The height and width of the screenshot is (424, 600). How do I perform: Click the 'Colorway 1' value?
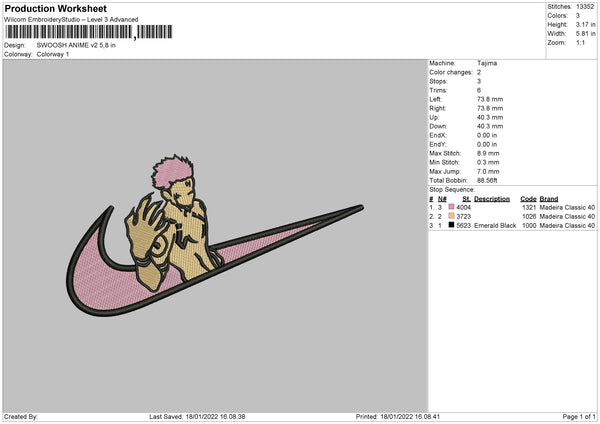pyautogui.click(x=53, y=54)
